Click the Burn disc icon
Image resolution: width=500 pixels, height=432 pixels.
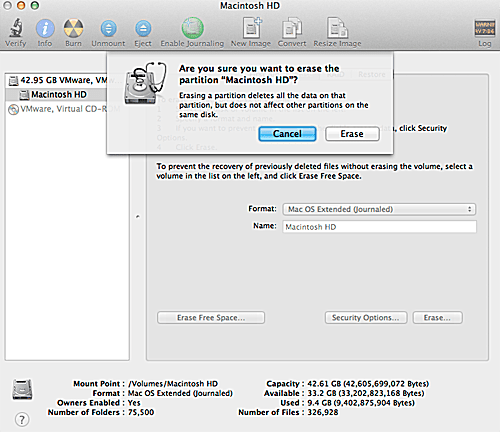pos(73,28)
